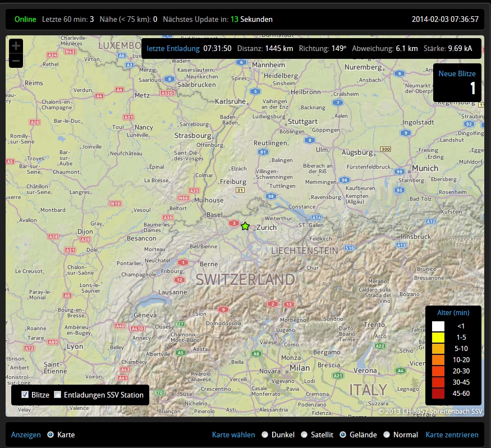
Task: Click the yellow 1-5 min age swatch
Action: click(x=438, y=337)
